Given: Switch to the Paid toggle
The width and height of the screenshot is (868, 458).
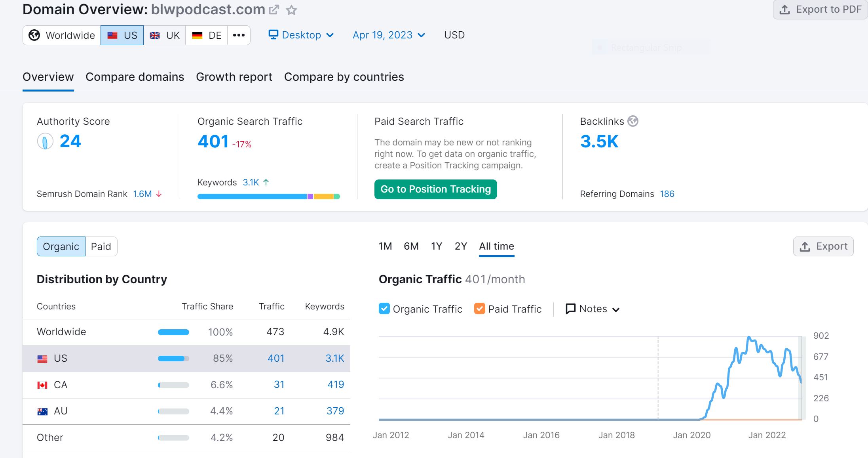Looking at the screenshot, I should tap(101, 246).
